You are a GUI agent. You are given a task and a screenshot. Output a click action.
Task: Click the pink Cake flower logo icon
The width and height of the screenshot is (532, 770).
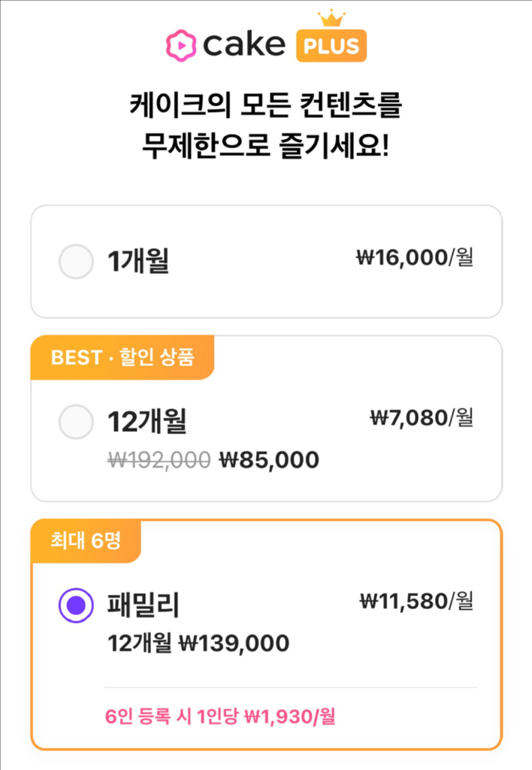pos(180,44)
